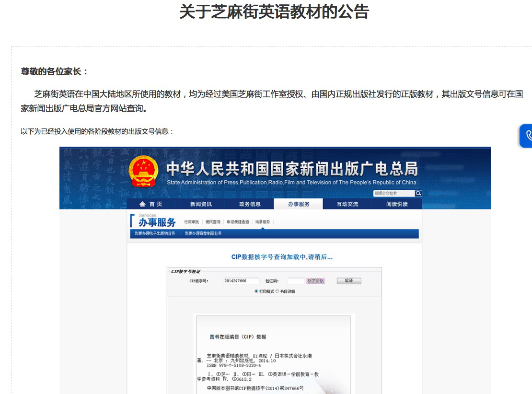Click the captcha image 9789
The image size is (532, 394).
[315, 281]
